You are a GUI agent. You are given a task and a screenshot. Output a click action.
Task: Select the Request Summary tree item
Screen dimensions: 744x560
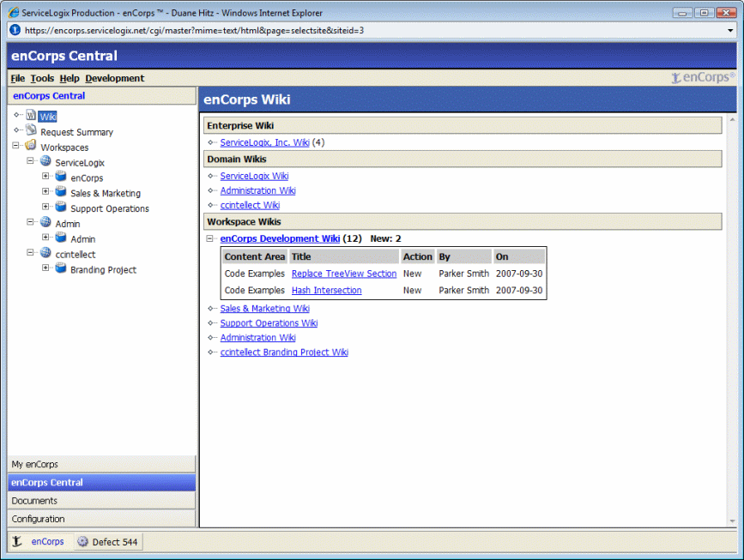76,132
